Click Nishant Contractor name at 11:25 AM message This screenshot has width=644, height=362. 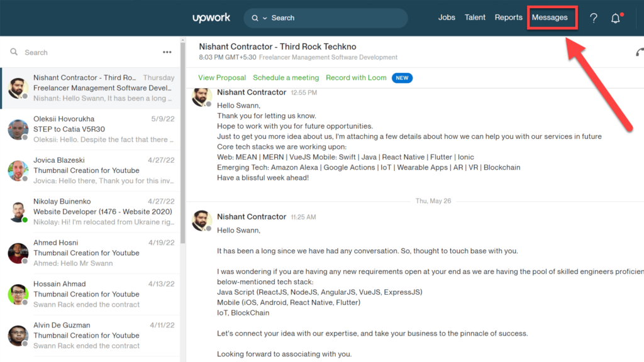point(252,217)
